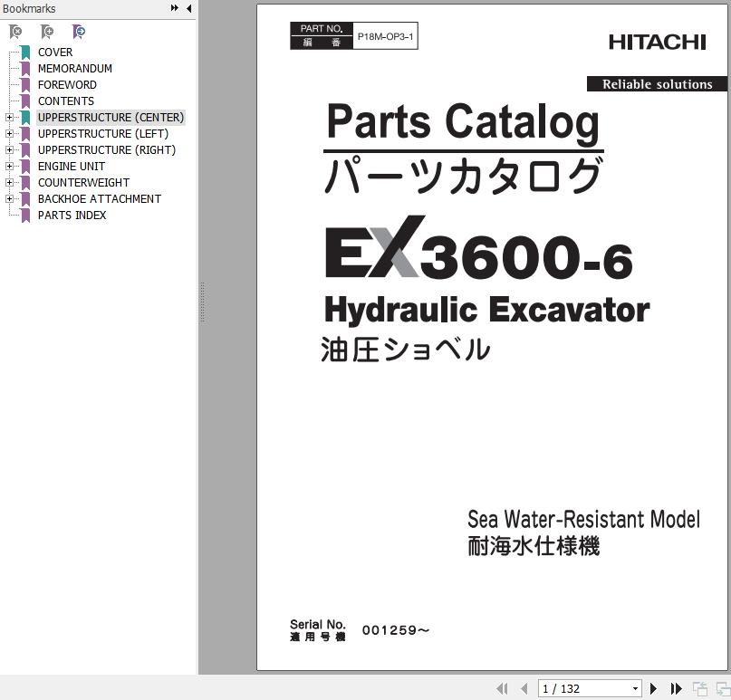Select UPPERSTRUCTURE (CENTER) bookmark
Image resolution: width=731 pixels, height=700 pixels.
click(x=111, y=118)
